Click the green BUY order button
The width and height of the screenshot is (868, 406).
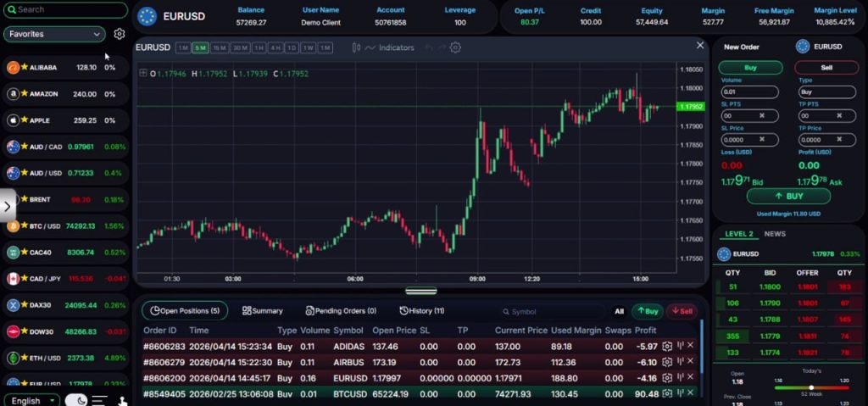[x=788, y=196]
